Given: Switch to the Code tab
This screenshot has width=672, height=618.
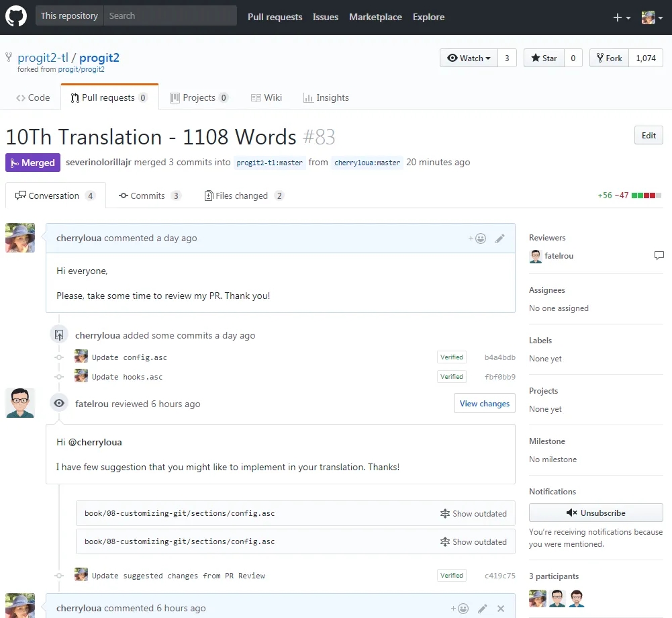Looking at the screenshot, I should tap(33, 98).
